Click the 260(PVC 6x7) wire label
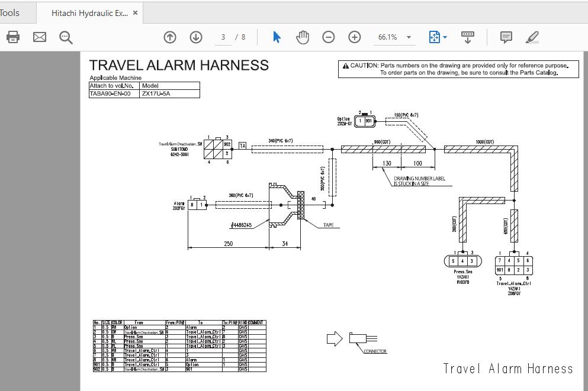The image size is (588, 391). coord(241,195)
